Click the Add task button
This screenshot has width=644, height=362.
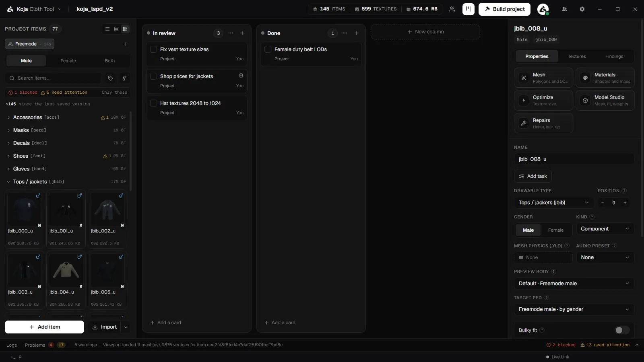[x=533, y=176]
